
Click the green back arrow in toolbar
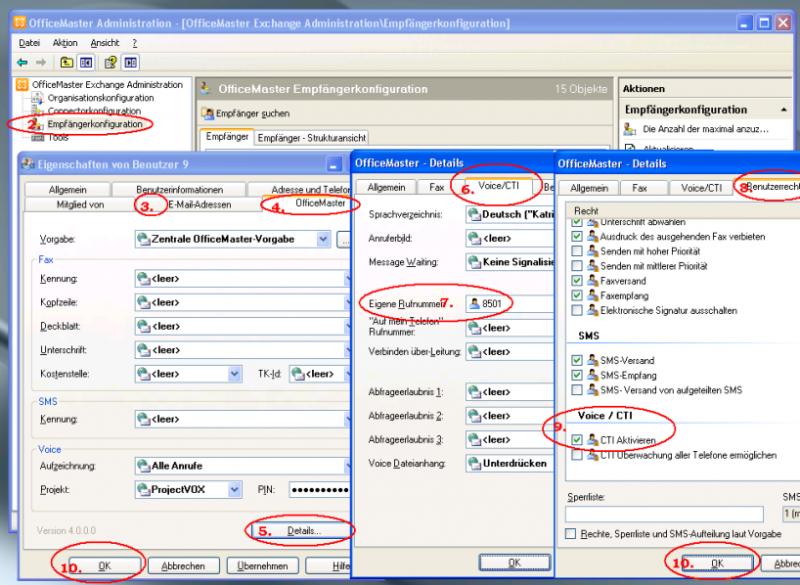click(x=23, y=62)
